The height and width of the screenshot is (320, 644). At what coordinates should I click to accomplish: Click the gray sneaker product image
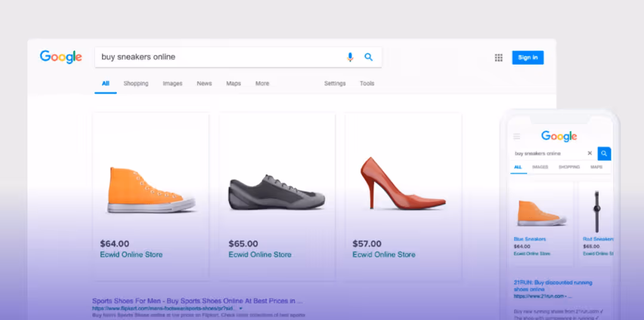277,192
